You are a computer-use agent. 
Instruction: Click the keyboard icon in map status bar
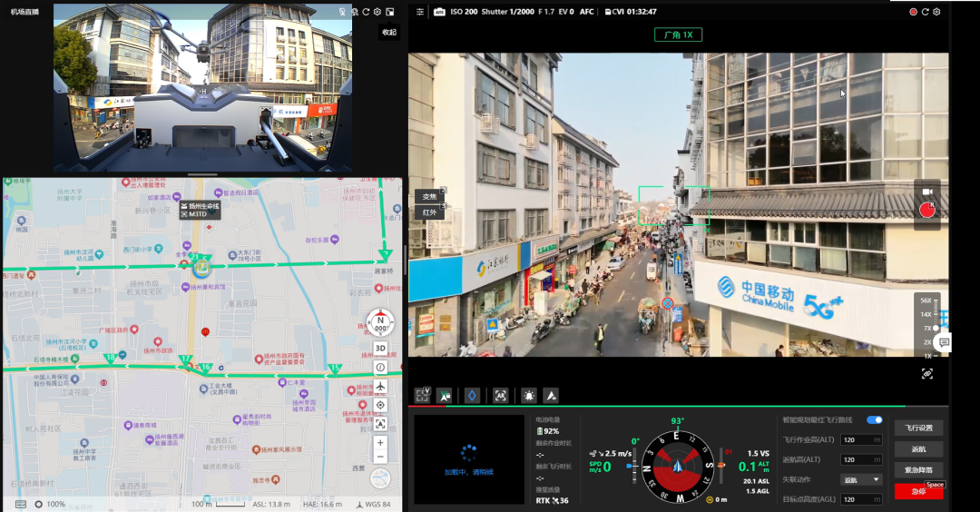(21, 504)
